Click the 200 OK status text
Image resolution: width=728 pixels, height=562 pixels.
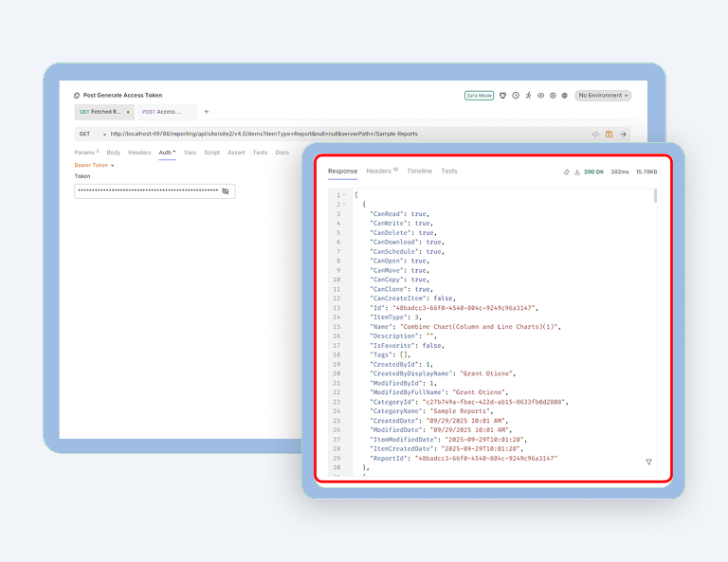[593, 172]
